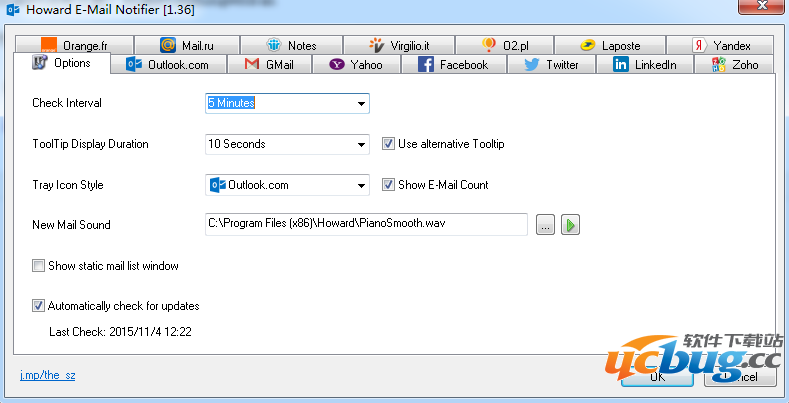
Task: Go to the GMail tab
Action: point(270,64)
